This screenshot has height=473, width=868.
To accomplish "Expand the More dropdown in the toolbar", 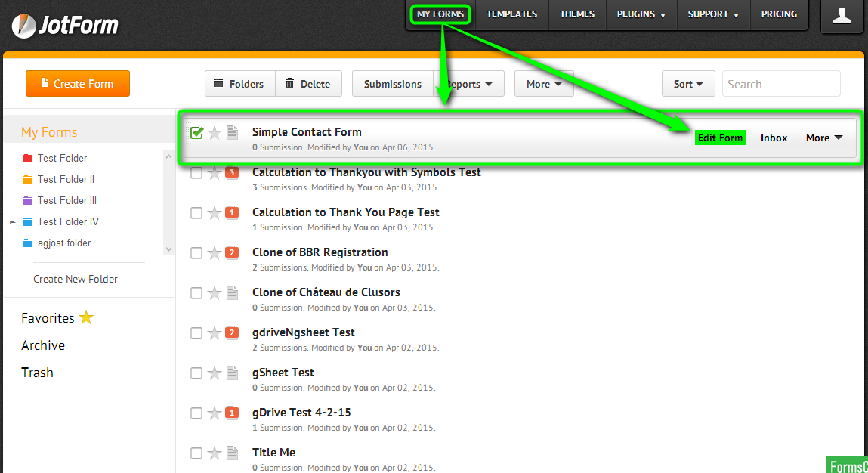I will 544,84.
